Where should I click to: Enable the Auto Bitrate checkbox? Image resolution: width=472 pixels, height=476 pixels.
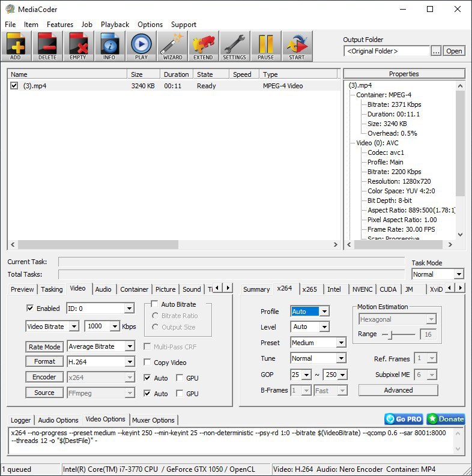(154, 304)
